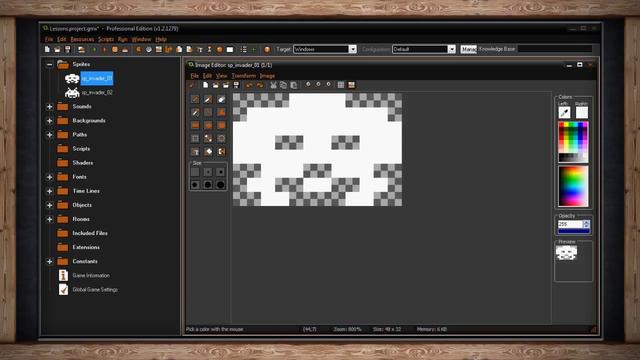Confirm changes with the checkmark icon
Screen dimensions: 640x360
[192, 85]
